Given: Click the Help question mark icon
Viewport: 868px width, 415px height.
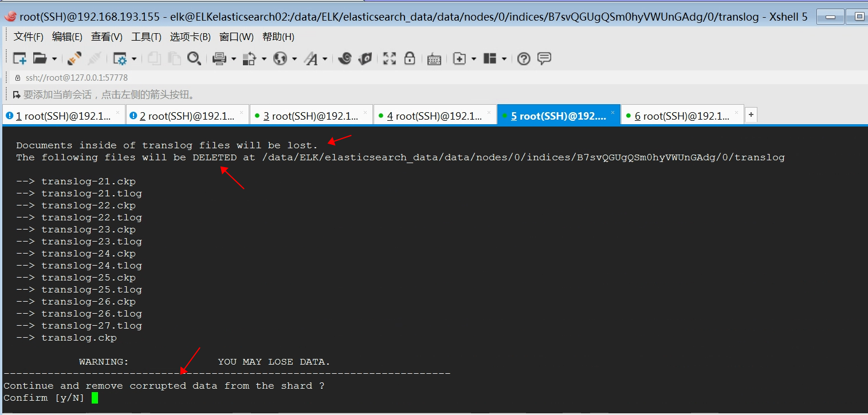Looking at the screenshot, I should tap(524, 58).
